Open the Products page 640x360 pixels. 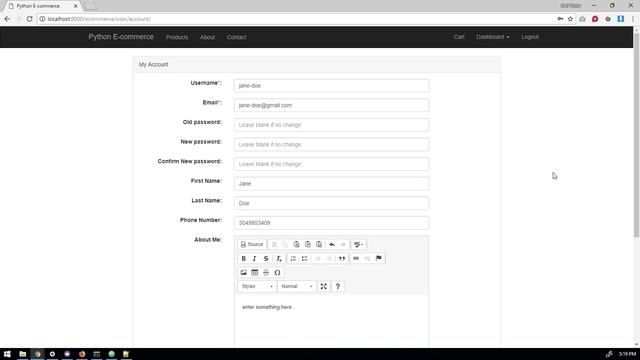tap(177, 37)
